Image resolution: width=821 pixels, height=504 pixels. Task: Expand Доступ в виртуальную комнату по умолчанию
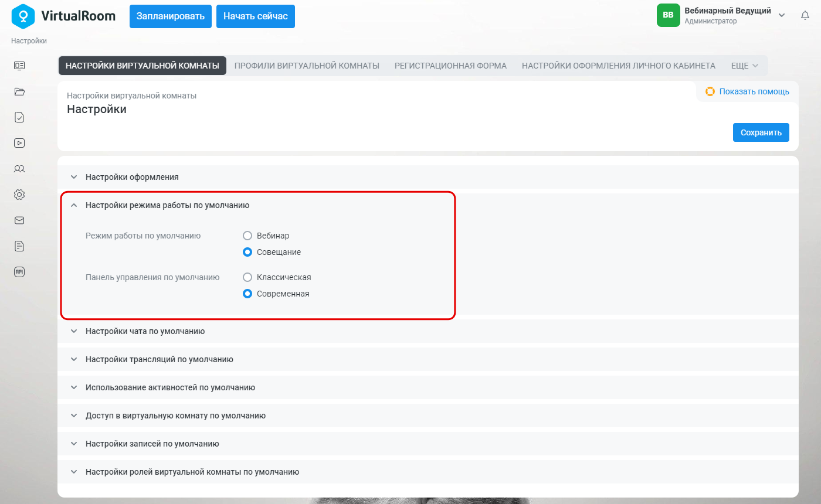click(428, 416)
